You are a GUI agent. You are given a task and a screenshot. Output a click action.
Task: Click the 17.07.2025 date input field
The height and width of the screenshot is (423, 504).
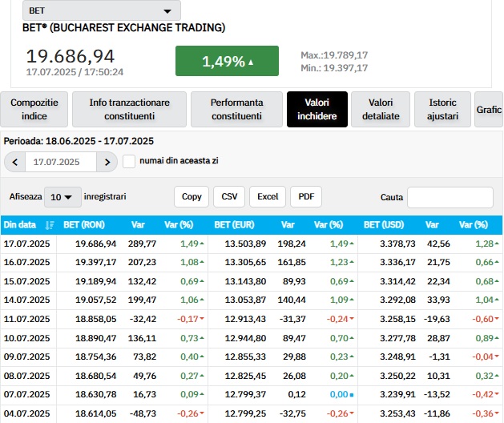tap(60, 162)
